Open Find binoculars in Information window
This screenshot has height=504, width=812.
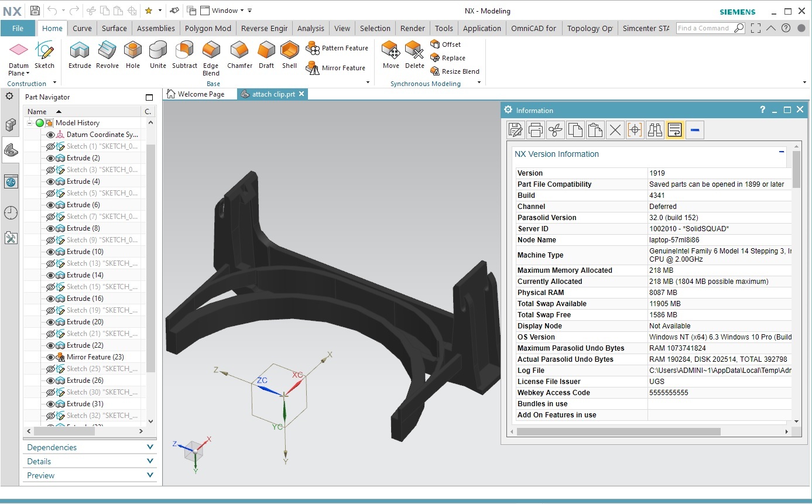(655, 130)
